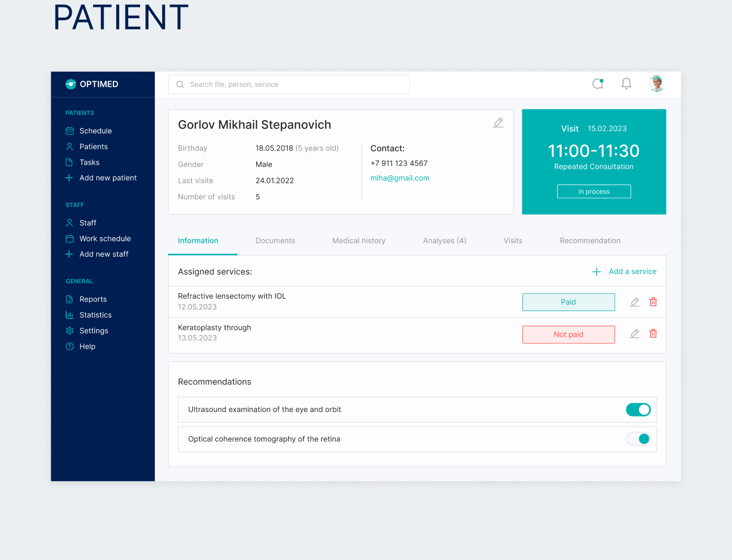Screen dimensions: 732x560
Task: Select Add new patient in sidebar
Action: (x=108, y=178)
